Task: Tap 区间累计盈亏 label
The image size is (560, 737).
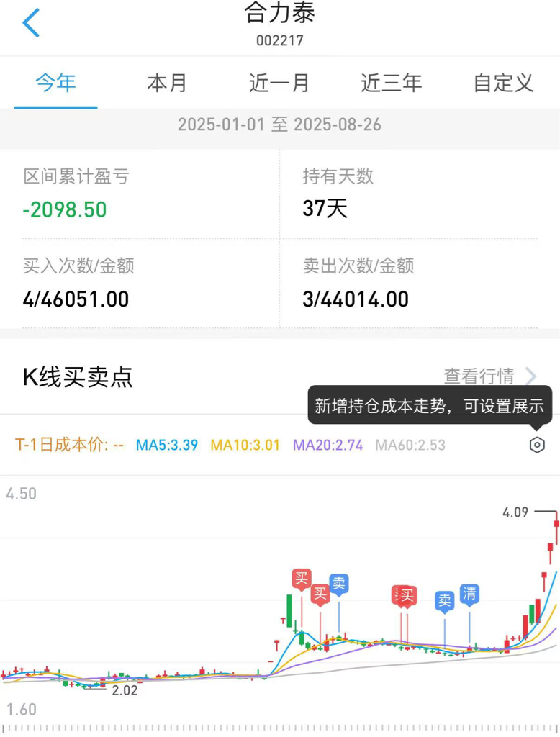Action: pyautogui.click(x=76, y=177)
